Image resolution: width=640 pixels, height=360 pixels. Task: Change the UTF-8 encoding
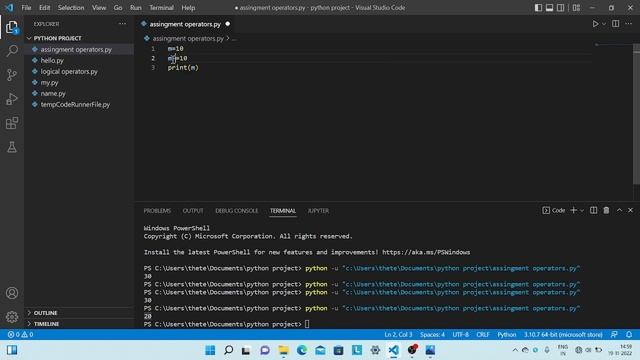coord(460,334)
